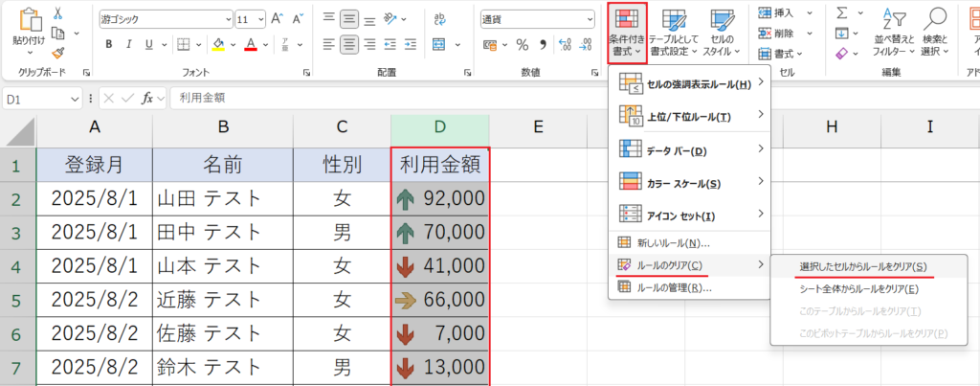The height and width of the screenshot is (386, 980).
Task: Click Format as Table (テーブルとして書式設定)
Action: (x=674, y=34)
